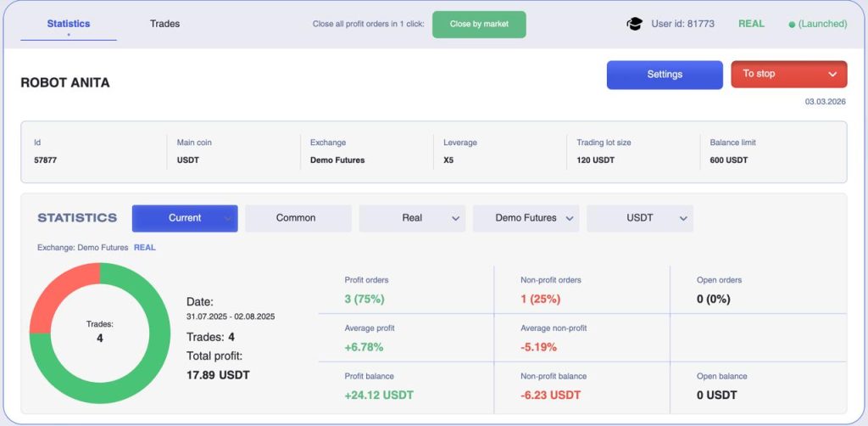Image resolution: width=868 pixels, height=426 pixels.
Task: Open robot Settings
Action: [665, 75]
